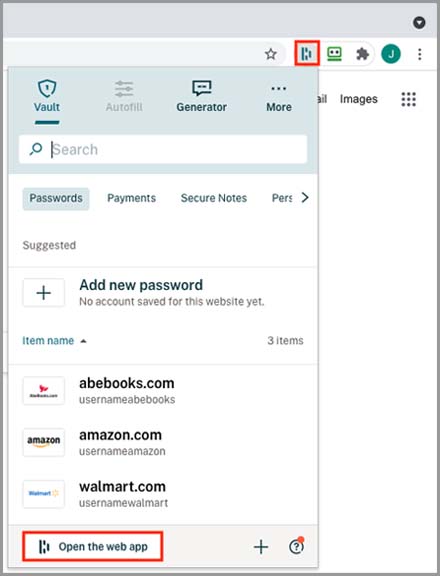
Task: Open the Google apps grid icon
Action: point(408,99)
